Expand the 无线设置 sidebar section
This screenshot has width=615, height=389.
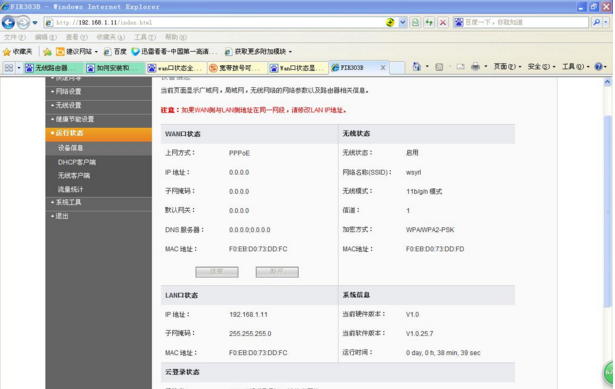point(98,105)
